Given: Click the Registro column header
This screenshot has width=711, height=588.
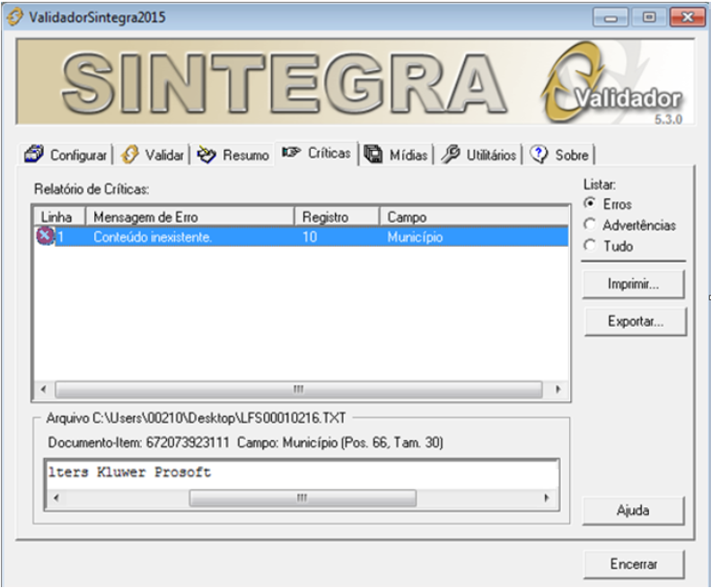Looking at the screenshot, I should pyautogui.click(x=337, y=216).
